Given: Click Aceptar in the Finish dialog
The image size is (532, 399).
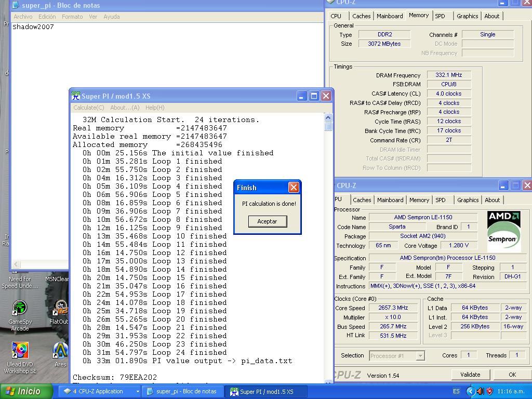Looking at the screenshot, I should coord(268,221).
